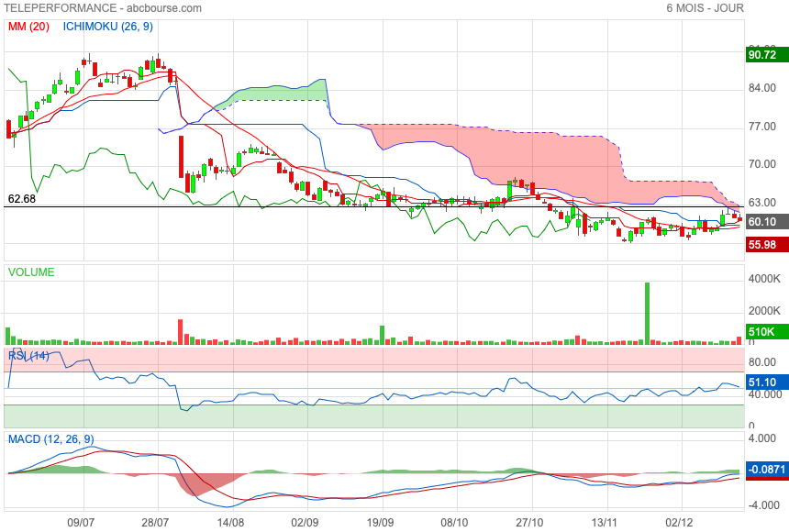
Task: Click the blue -0.0871 MACD value tag
Action: (767, 469)
